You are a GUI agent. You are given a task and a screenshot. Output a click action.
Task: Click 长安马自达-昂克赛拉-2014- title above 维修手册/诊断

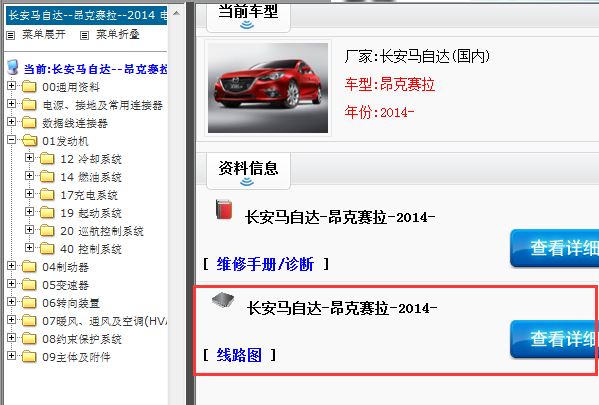tap(340, 217)
